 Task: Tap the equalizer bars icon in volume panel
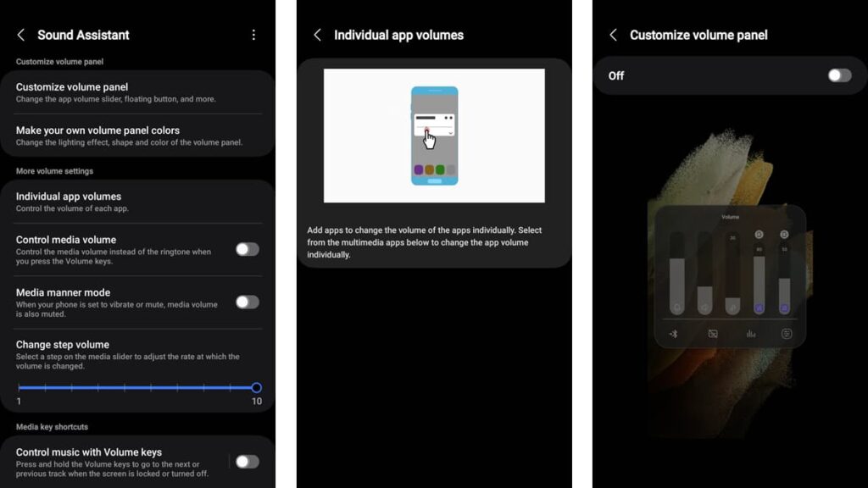pos(751,334)
